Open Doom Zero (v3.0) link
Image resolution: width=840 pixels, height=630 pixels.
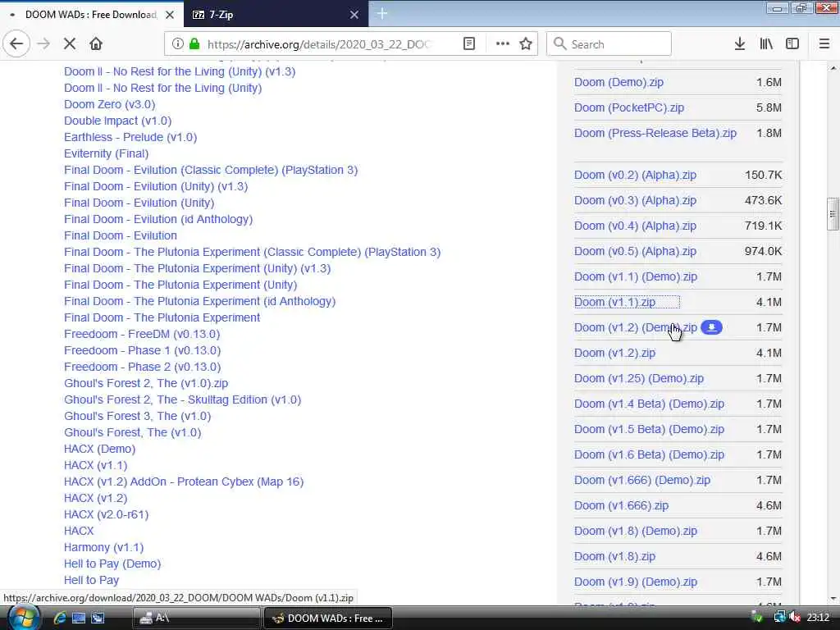pyautogui.click(x=109, y=104)
